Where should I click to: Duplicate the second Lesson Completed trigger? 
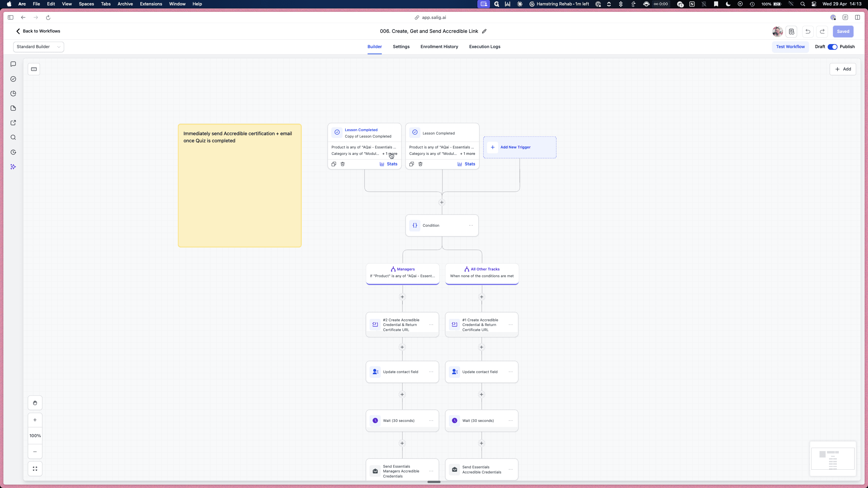point(412,164)
